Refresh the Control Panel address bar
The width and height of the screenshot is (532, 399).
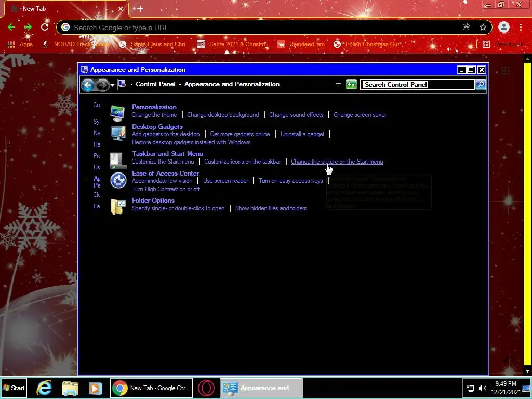[x=352, y=85]
